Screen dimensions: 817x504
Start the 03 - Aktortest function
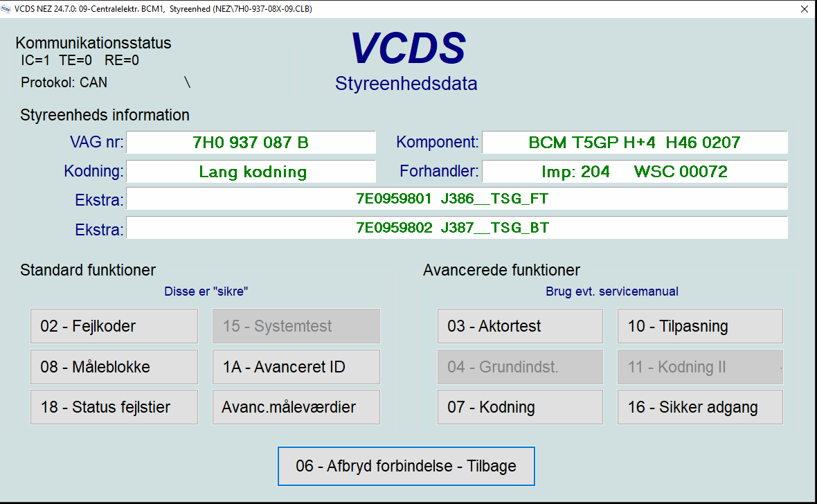[x=519, y=326]
